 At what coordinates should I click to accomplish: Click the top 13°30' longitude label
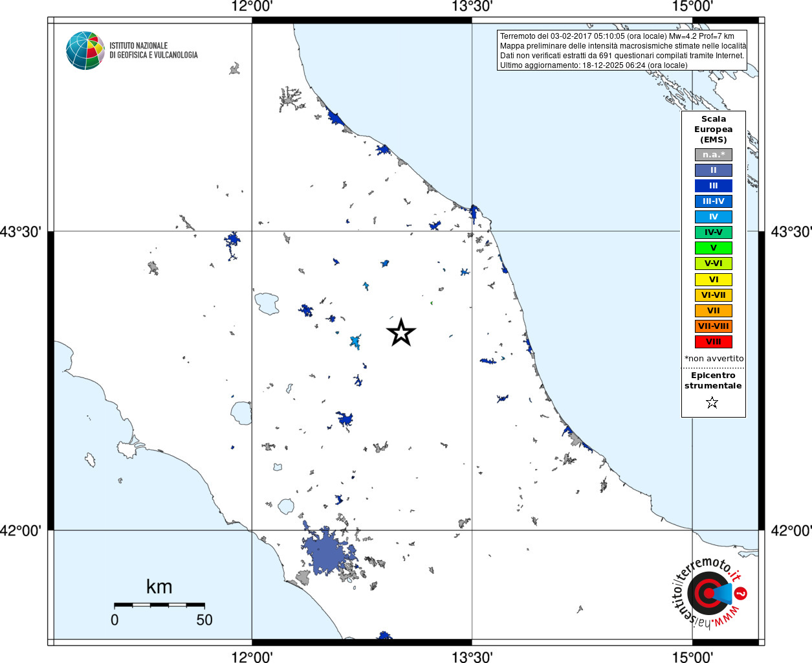coord(472,6)
